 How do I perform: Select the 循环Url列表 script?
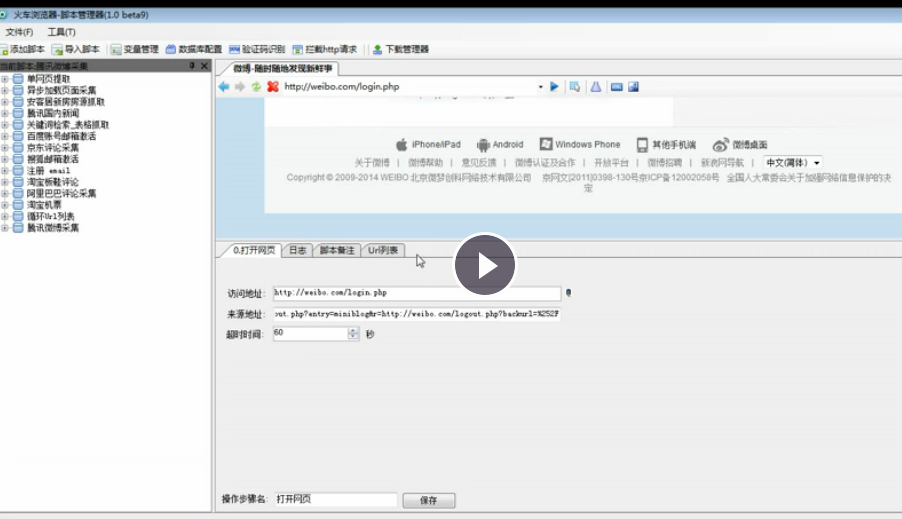pos(51,216)
